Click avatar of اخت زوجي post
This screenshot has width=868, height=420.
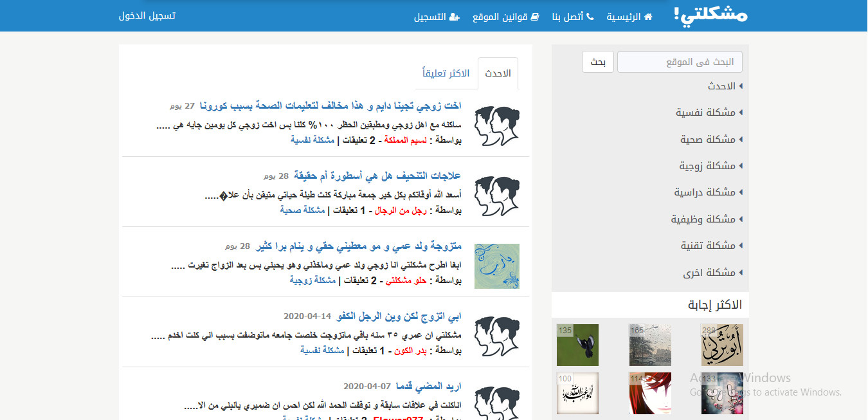point(497,126)
